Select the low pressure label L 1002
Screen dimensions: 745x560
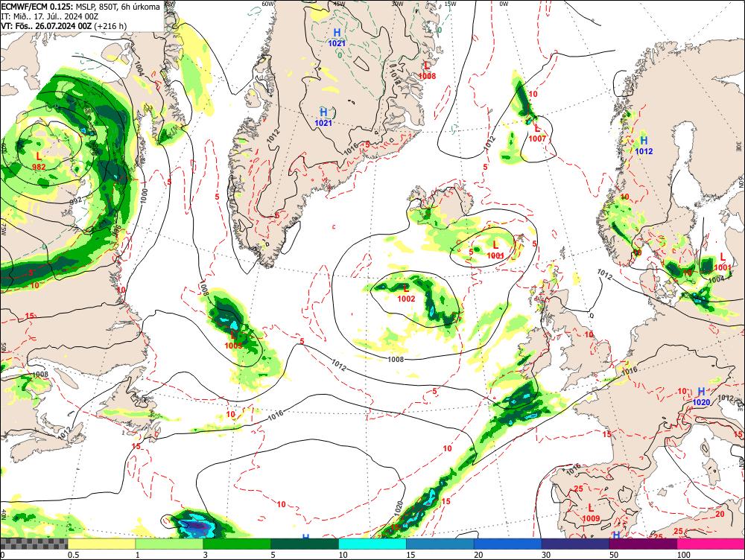[406, 293]
